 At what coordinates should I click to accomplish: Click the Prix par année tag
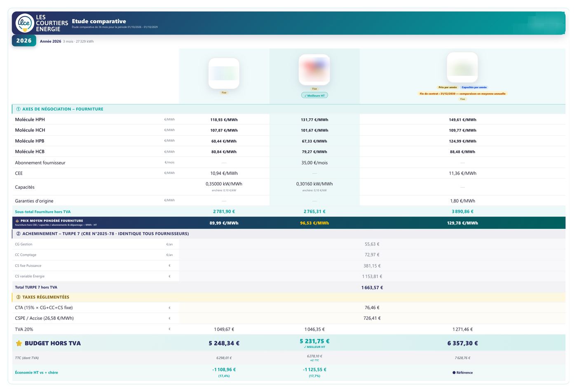[448, 87]
